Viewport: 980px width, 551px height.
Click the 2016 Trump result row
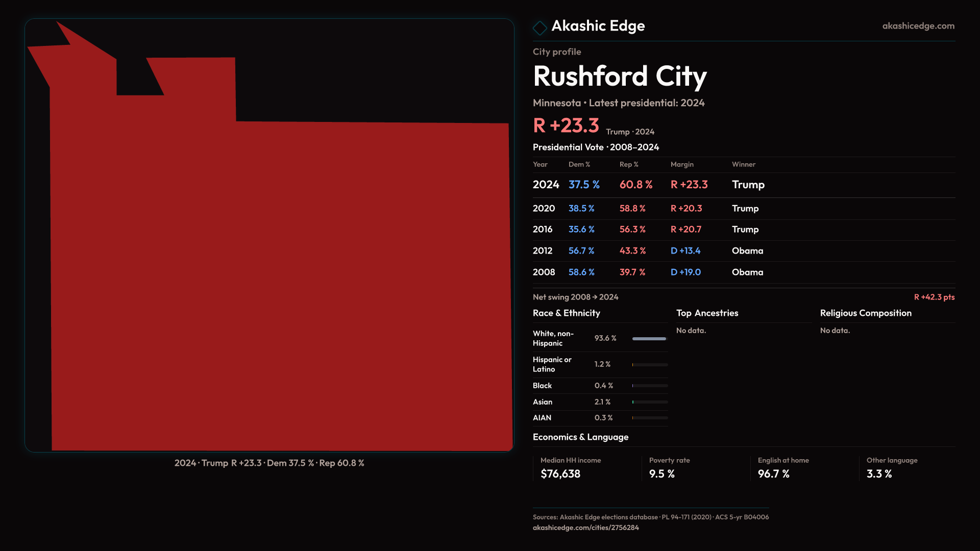click(x=648, y=230)
